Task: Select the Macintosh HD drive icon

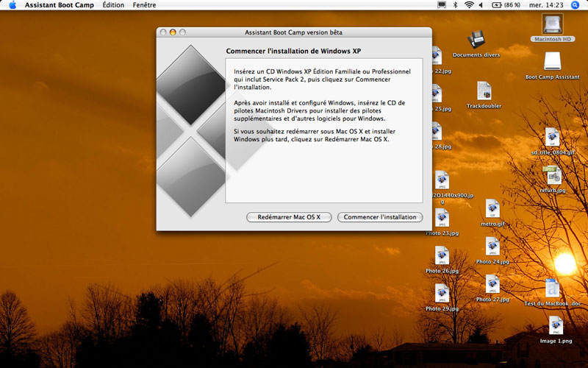Action: [553, 24]
